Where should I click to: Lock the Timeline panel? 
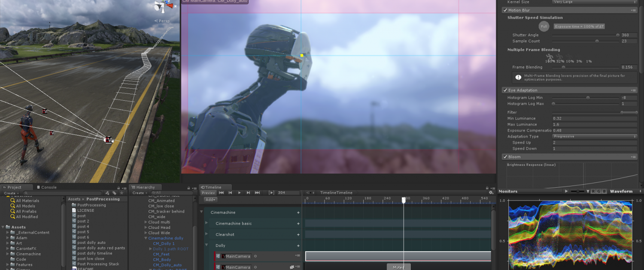coord(487,188)
